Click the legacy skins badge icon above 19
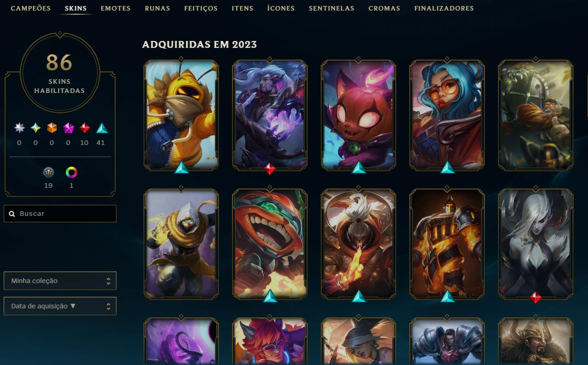Screen dimensions: 588x365 (x=48, y=173)
